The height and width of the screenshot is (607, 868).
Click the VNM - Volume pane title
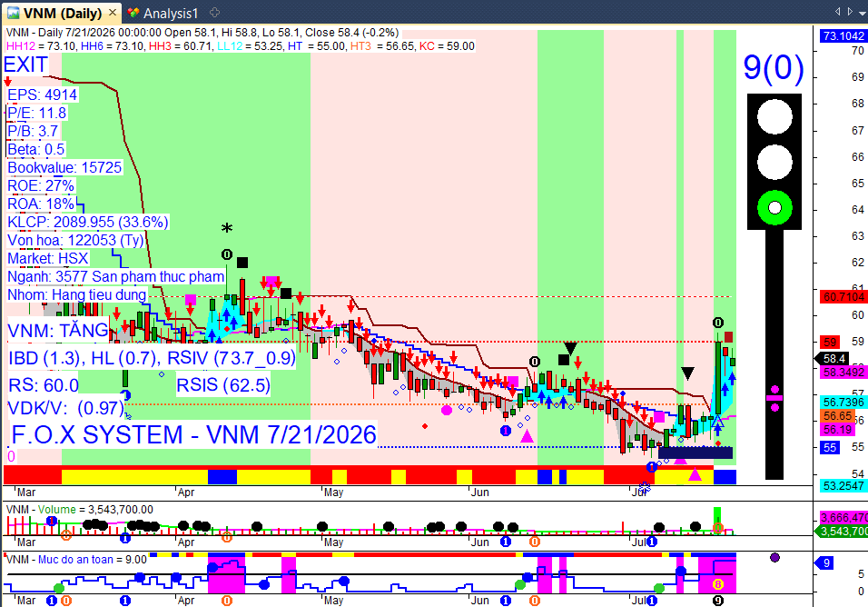pos(79,510)
